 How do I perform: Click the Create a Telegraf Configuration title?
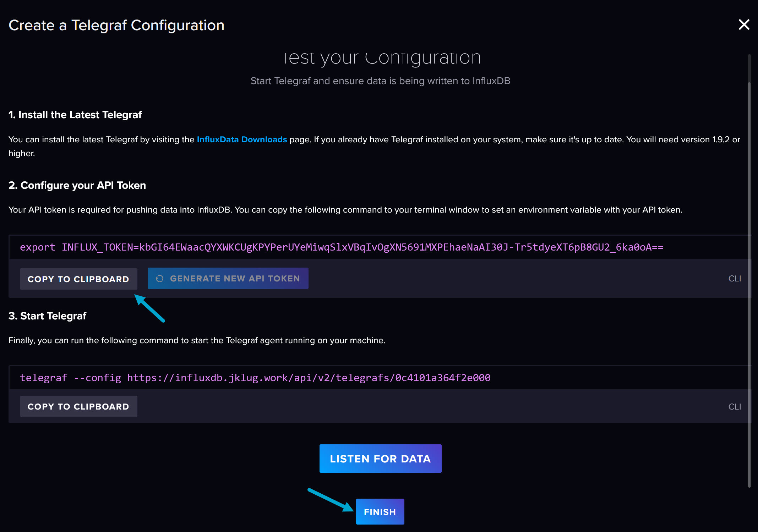click(116, 25)
